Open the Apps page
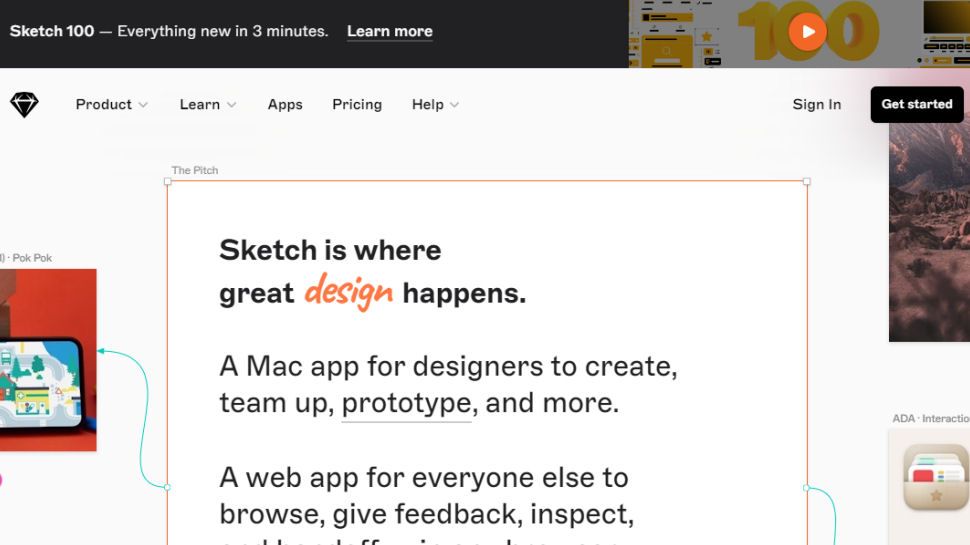This screenshot has width=970, height=545. pyautogui.click(x=285, y=105)
